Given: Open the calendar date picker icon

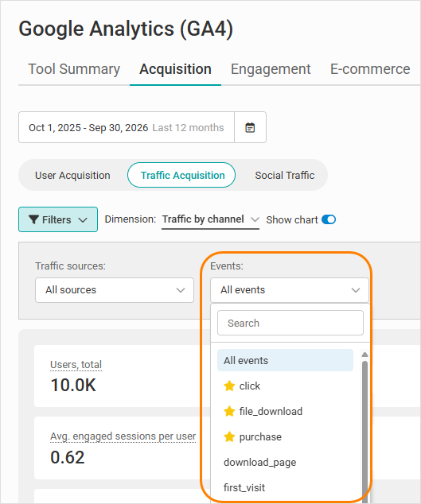Looking at the screenshot, I should tap(250, 128).
